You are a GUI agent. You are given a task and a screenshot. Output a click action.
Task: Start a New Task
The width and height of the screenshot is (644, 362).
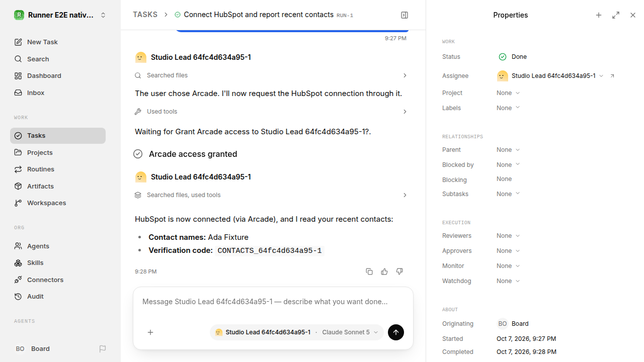click(58, 42)
